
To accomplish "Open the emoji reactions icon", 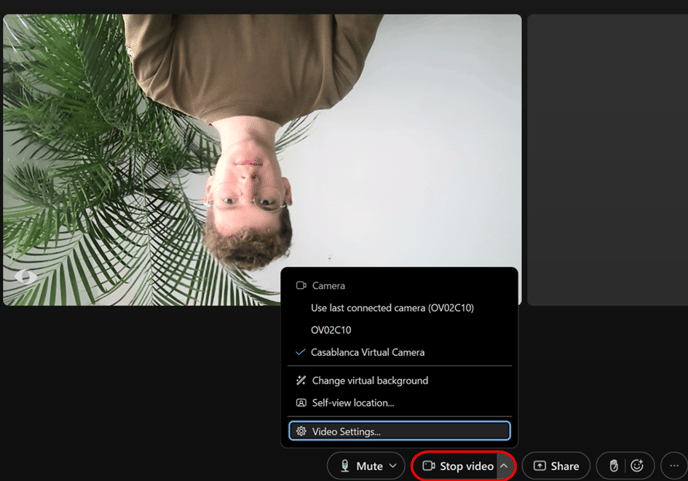I will pos(637,466).
